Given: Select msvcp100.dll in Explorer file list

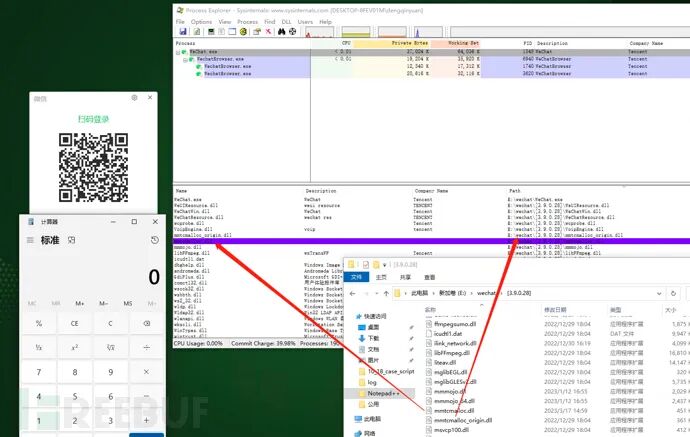Looking at the screenshot, I should [447, 430].
